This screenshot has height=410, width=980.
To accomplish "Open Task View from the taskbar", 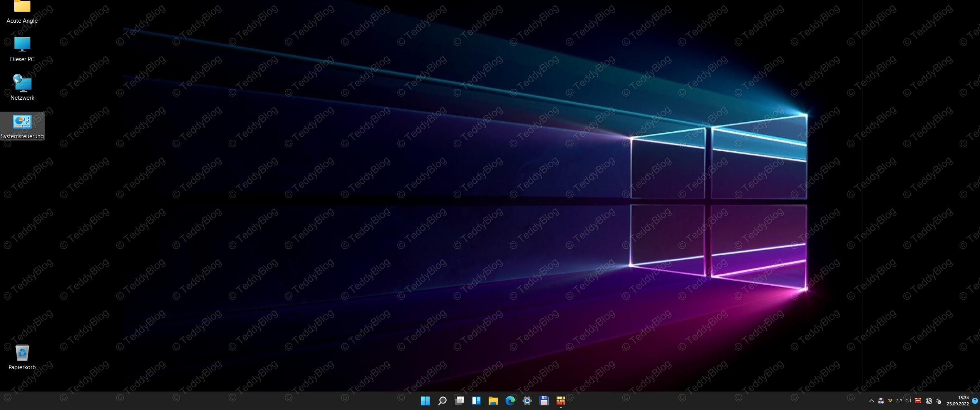I will point(459,401).
